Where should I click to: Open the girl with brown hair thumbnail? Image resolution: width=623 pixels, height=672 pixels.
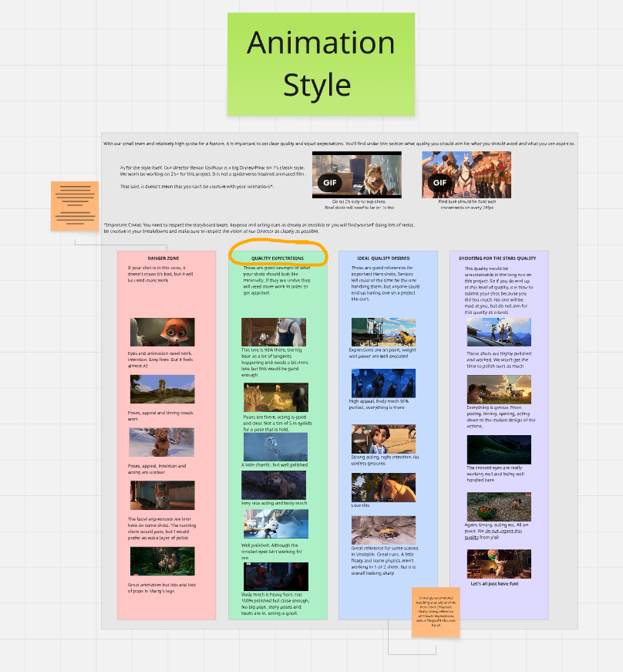tap(382, 439)
